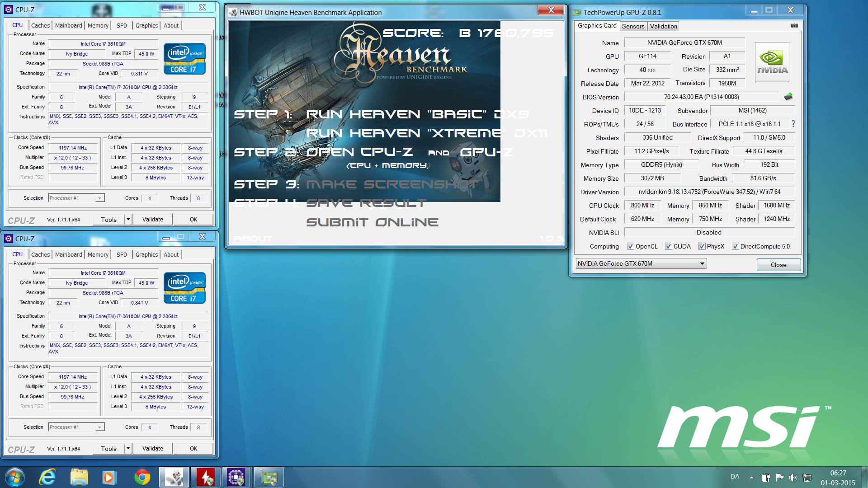Launch Google Chrome from taskbar

coord(142,477)
